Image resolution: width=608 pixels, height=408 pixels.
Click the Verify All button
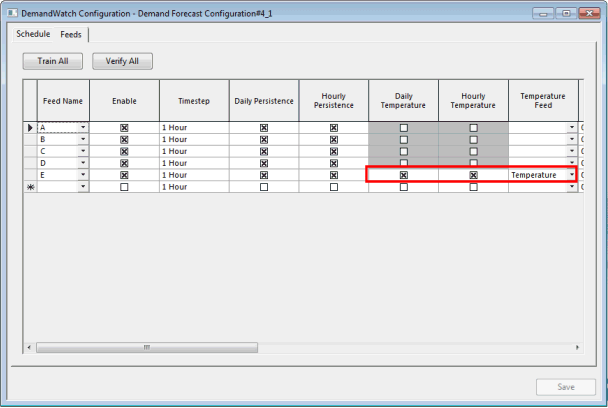pos(122,61)
